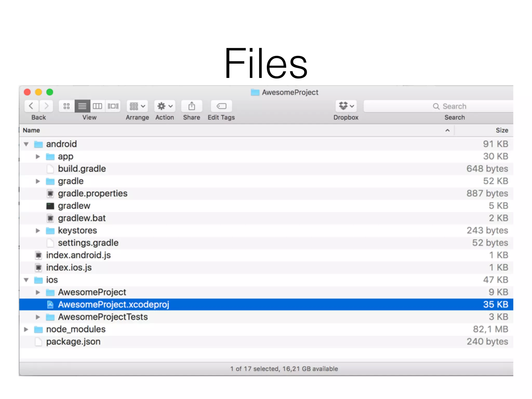Switch to icon view mode

point(66,106)
